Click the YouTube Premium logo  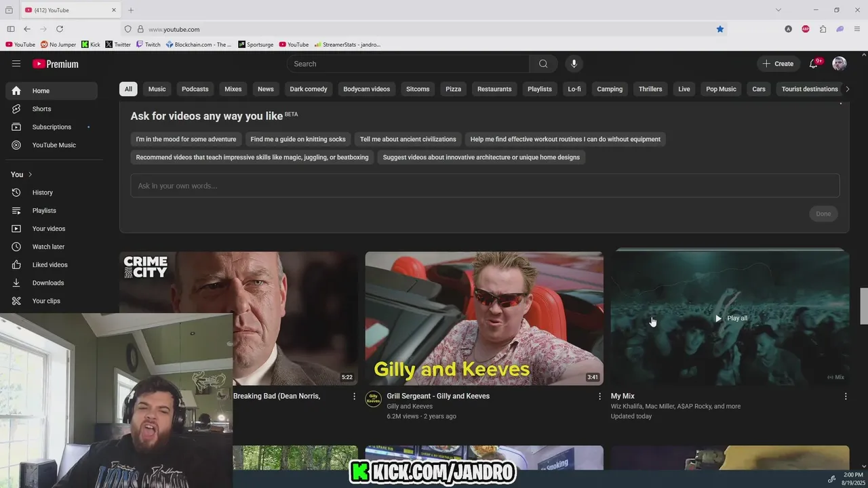[56, 64]
